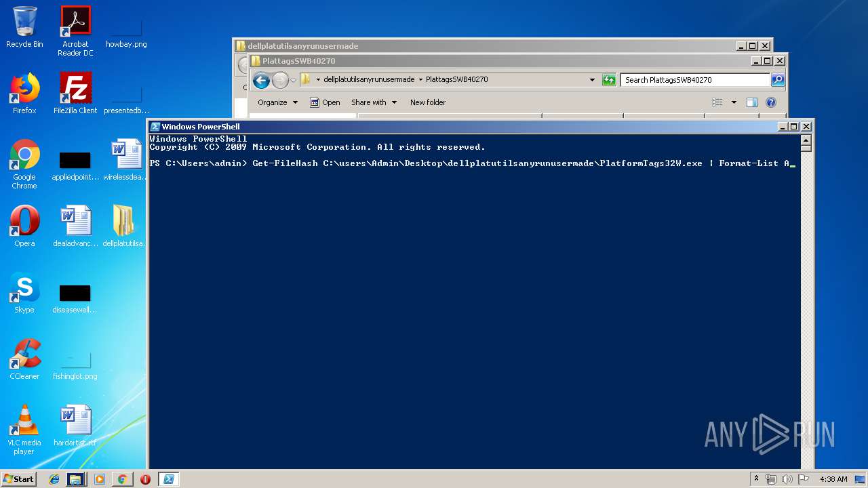Change view using Explorer views icon
Screen dimensions: 868x488
(x=717, y=102)
